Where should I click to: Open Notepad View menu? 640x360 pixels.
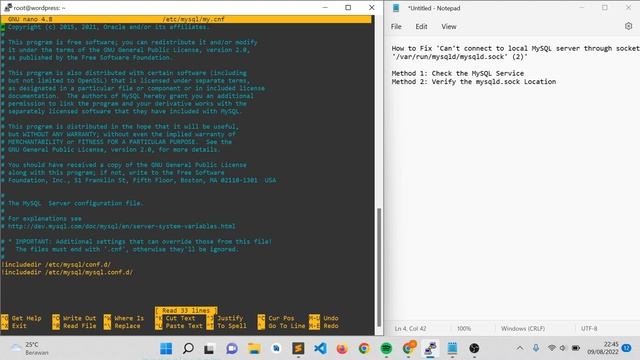[x=449, y=27]
